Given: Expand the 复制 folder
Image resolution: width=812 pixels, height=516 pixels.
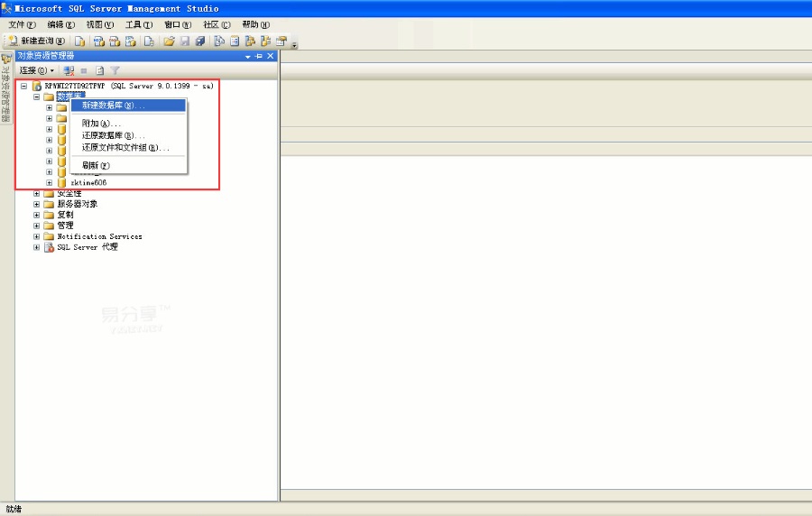Looking at the screenshot, I should pos(36,215).
